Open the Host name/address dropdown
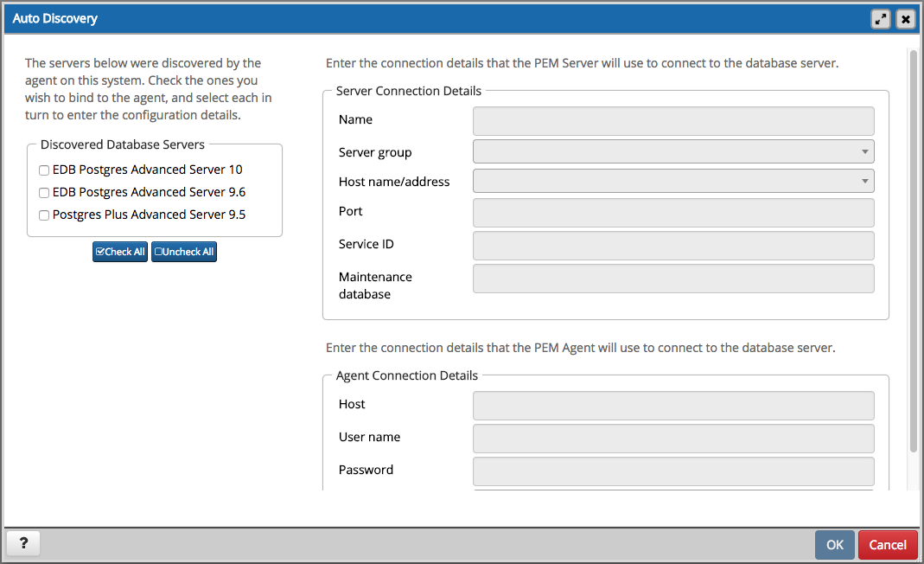The image size is (924, 564). [673, 181]
